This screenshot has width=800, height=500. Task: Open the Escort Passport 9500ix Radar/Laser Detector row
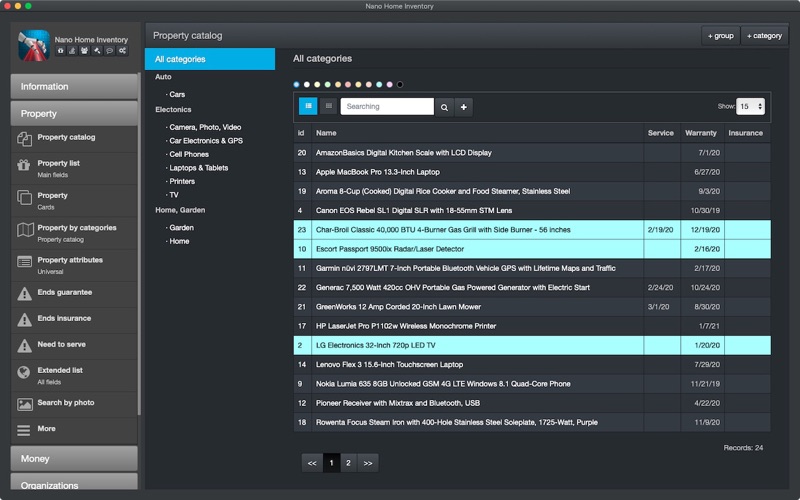[532, 249]
